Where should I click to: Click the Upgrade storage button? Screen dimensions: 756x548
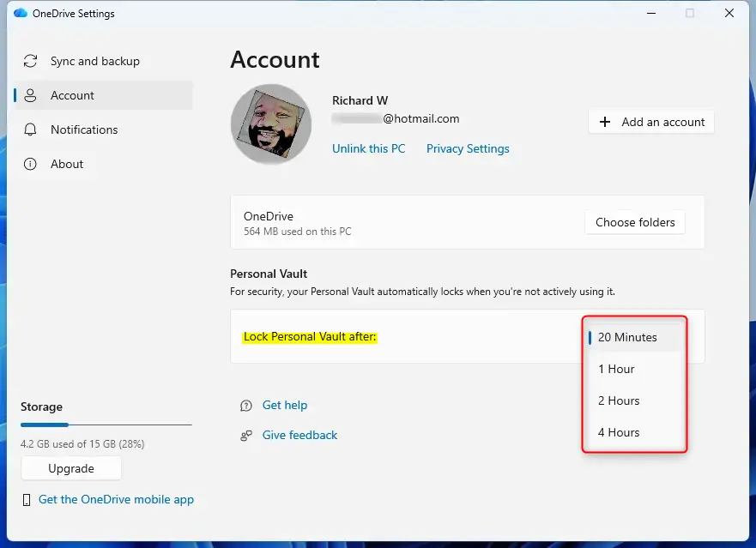point(71,468)
